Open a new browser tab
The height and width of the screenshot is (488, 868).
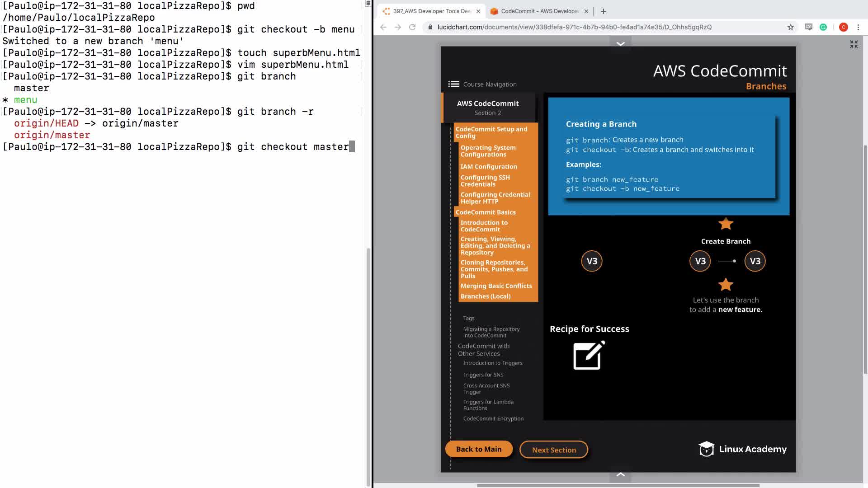pos(603,11)
